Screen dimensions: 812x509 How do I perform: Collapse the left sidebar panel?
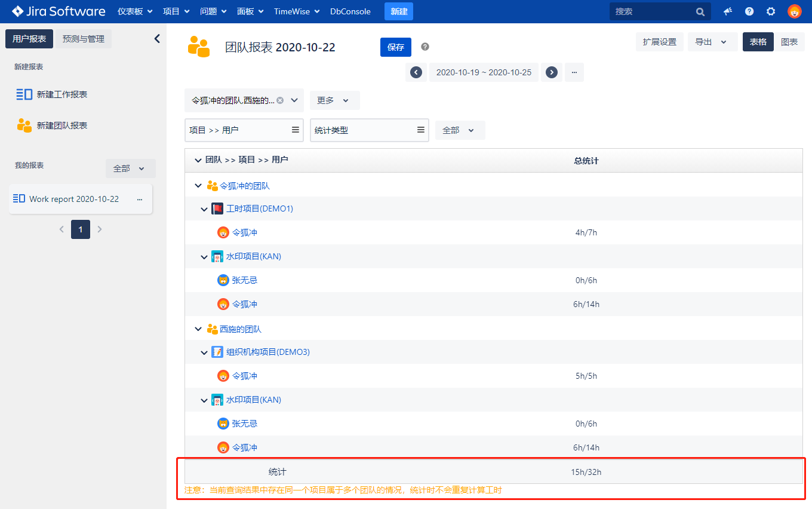(x=157, y=39)
